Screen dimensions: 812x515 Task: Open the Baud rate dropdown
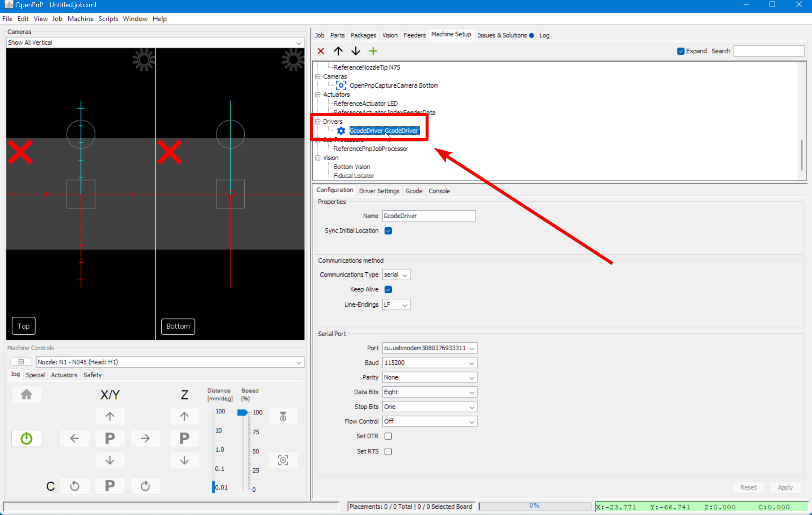[430, 363]
